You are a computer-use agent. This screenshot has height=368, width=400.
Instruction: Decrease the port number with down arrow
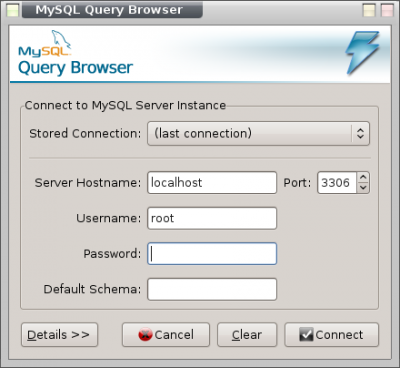pos(363,188)
